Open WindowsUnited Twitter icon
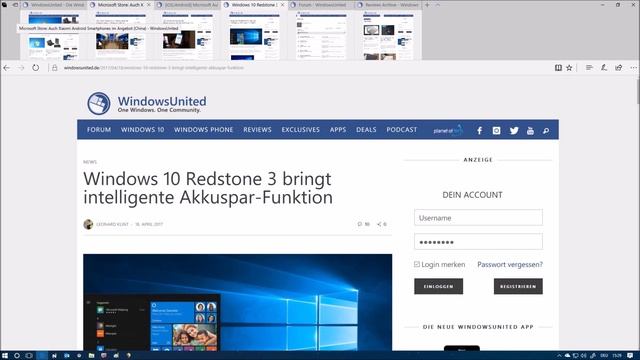Screen dimensions: 640x360 (514, 130)
